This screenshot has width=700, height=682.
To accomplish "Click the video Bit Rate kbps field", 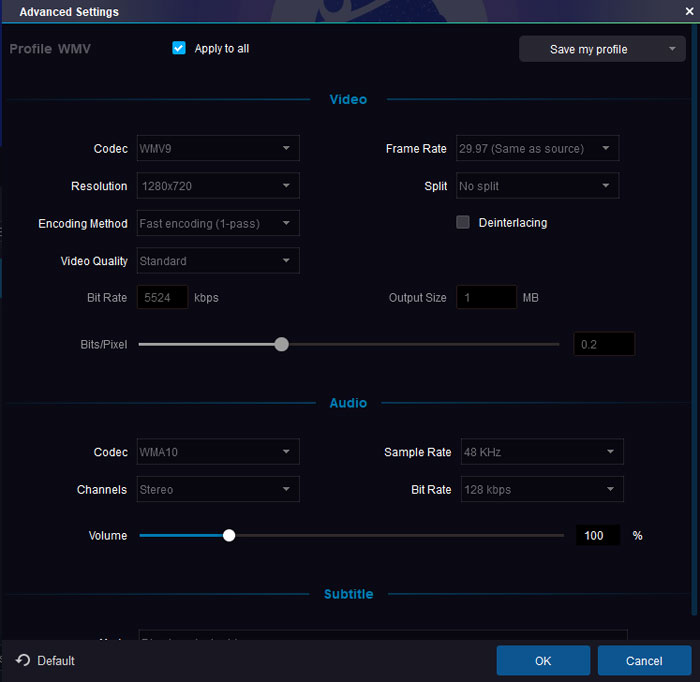I will point(162,297).
